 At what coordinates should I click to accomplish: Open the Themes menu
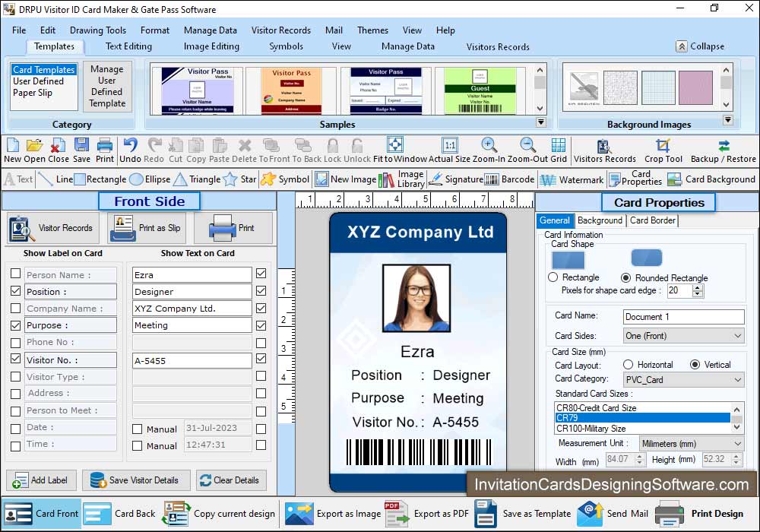tap(372, 30)
